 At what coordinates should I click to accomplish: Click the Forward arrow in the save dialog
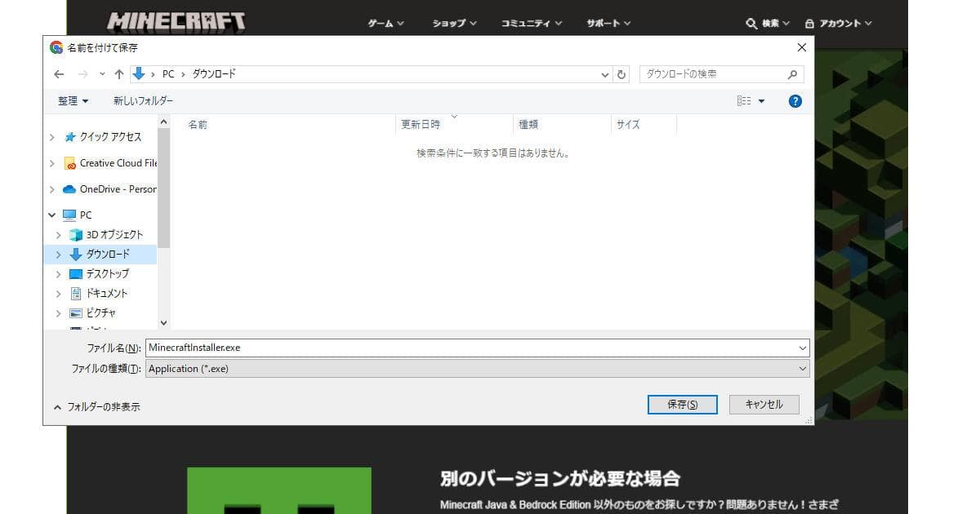82,74
